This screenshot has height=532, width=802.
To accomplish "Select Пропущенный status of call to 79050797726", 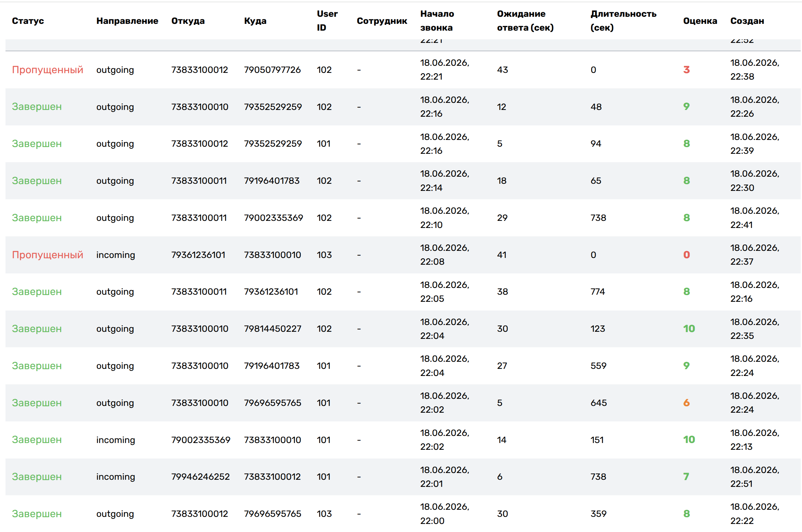I will pos(47,70).
